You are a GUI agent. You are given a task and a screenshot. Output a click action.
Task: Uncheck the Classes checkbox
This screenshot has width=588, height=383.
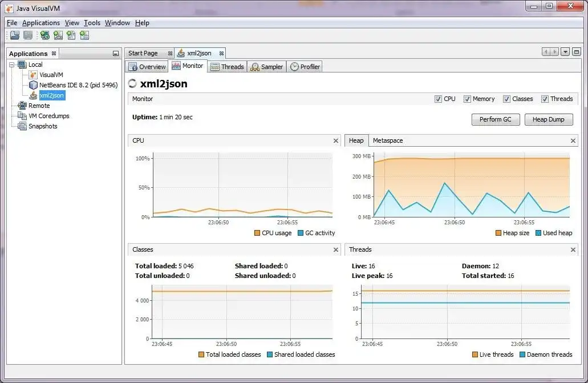click(x=506, y=99)
